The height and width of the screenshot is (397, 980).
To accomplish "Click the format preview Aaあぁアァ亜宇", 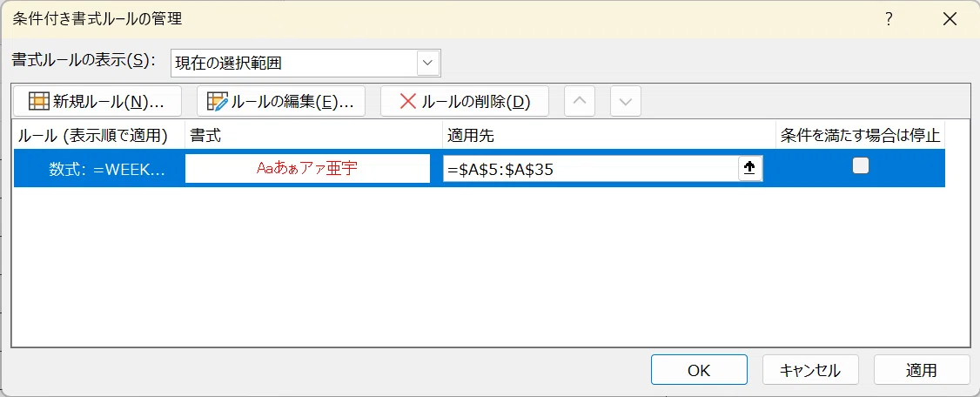I will click(x=307, y=168).
